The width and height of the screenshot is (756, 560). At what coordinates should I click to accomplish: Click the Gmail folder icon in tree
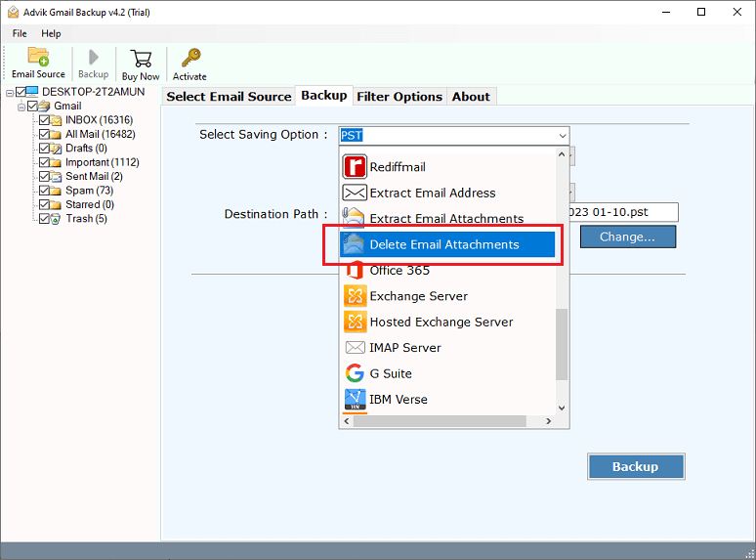(x=44, y=106)
